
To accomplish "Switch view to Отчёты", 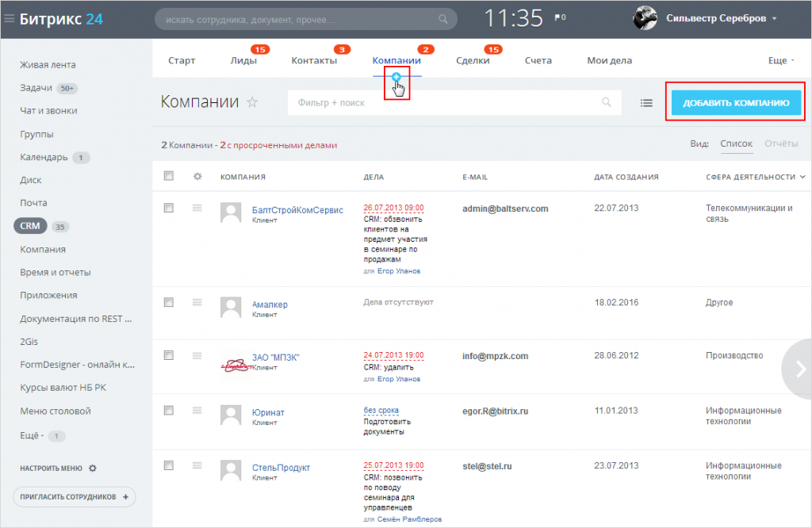I will 781,143.
